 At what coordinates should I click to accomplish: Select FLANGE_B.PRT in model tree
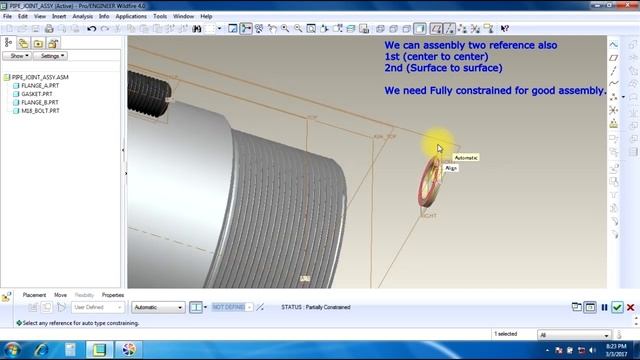40,102
